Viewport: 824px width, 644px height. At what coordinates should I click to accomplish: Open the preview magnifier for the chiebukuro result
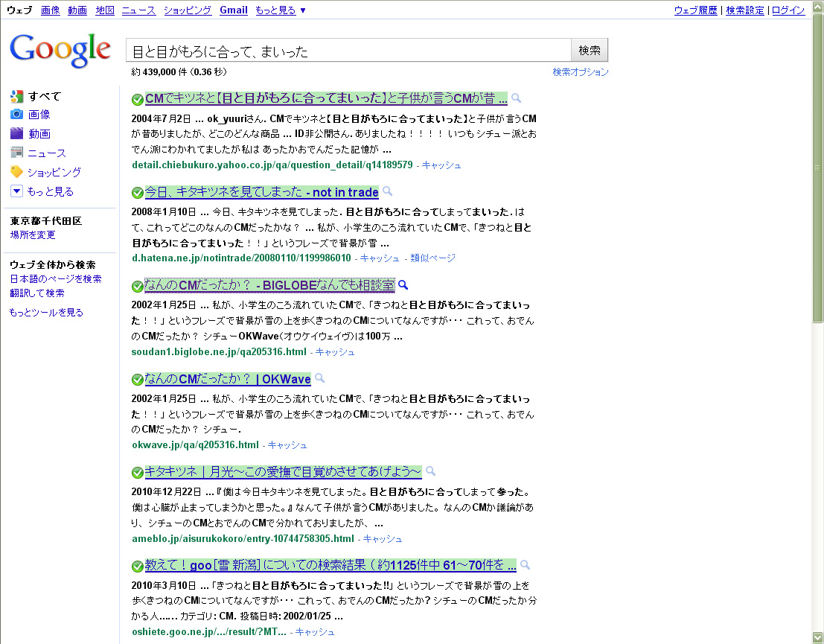coord(516,98)
